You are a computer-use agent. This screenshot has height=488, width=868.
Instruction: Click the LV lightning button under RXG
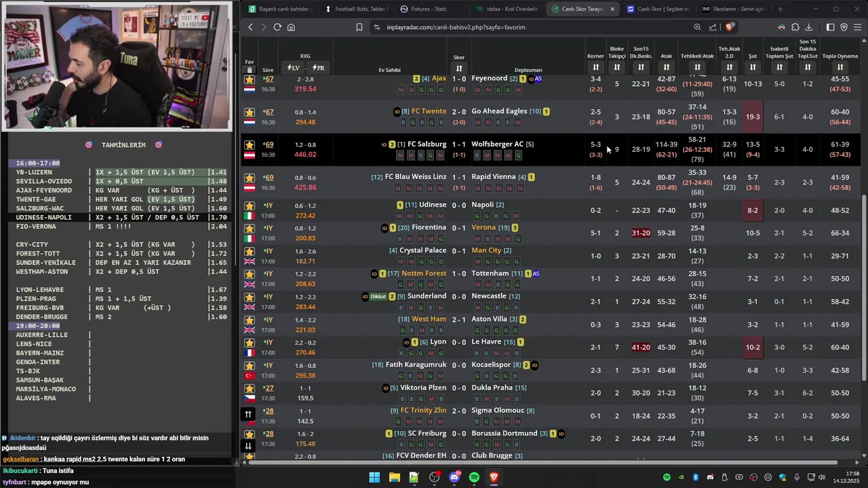click(294, 68)
